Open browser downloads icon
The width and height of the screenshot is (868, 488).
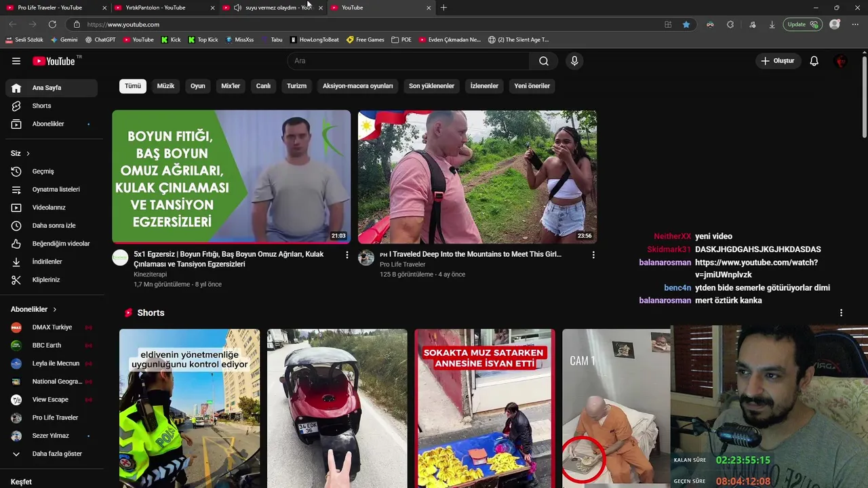click(x=772, y=24)
